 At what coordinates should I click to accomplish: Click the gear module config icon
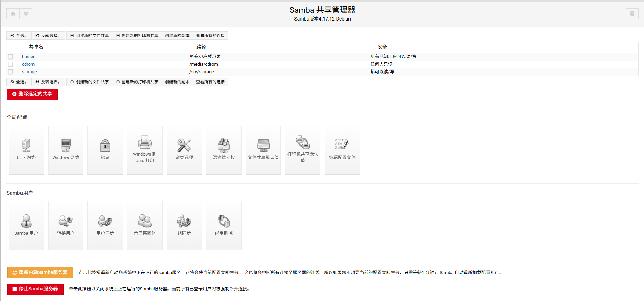coord(26,14)
